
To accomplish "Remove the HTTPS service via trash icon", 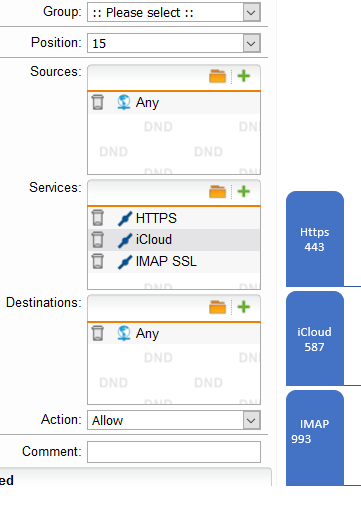I will 98,218.
